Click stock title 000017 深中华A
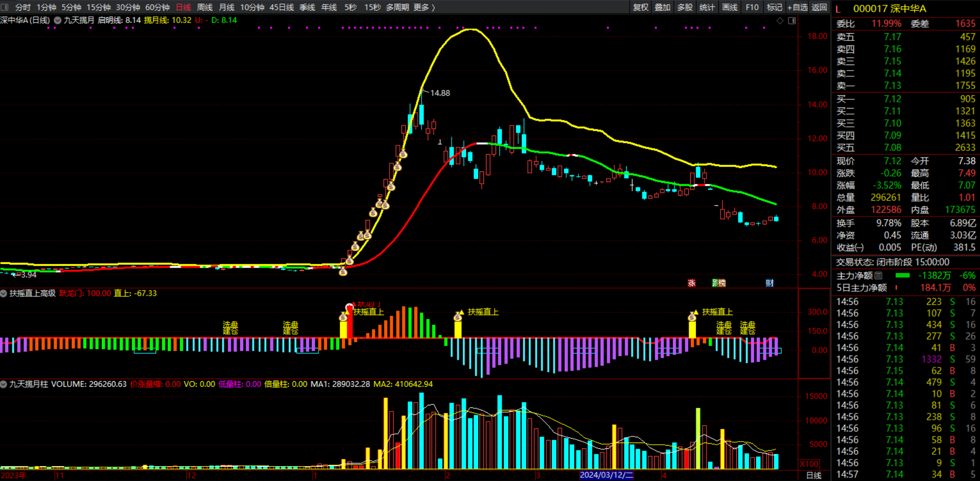The width and height of the screenshot is (980, 481). coord(889,9)
